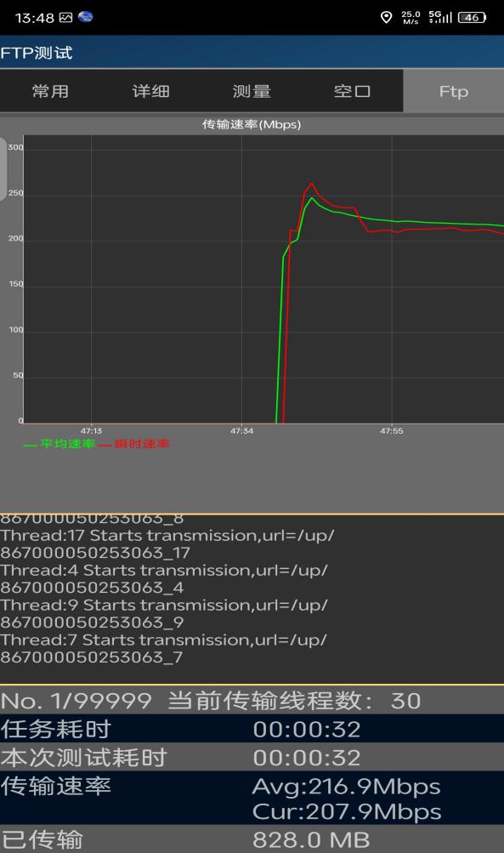Tap the Thread:7 Starts transmission log entry
This screenshot has width=504, height=853.
coord(164,648)
